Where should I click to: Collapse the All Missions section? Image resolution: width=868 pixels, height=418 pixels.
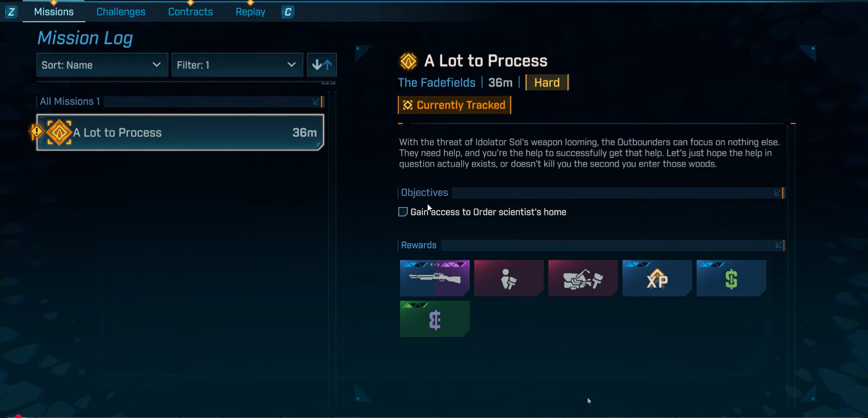click(x=317, y=101)
